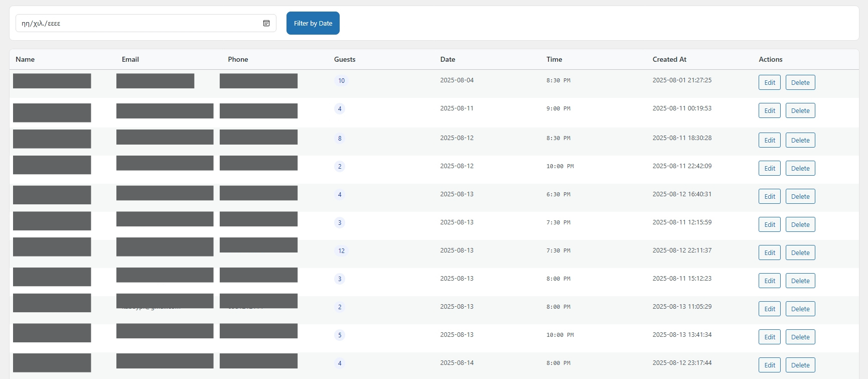Viewport: 868px width, 379px height.
Task: Click the guest count badge showing 12
Action: click(341, 250)
